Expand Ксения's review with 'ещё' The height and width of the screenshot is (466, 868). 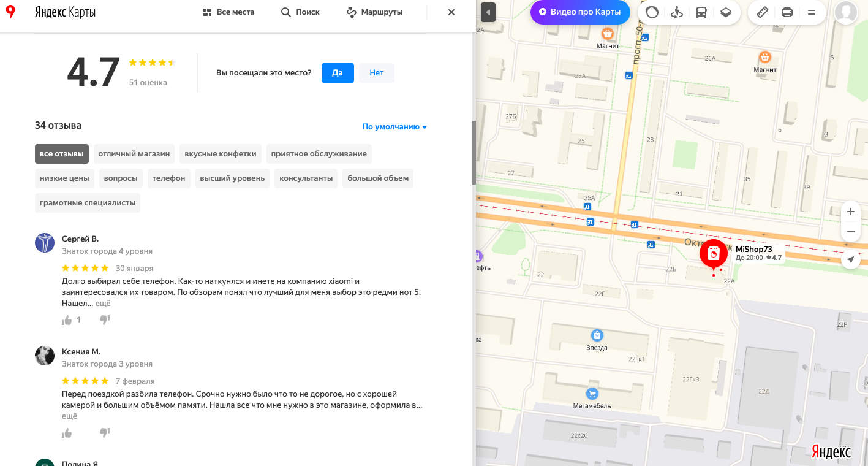coord(70,416)
